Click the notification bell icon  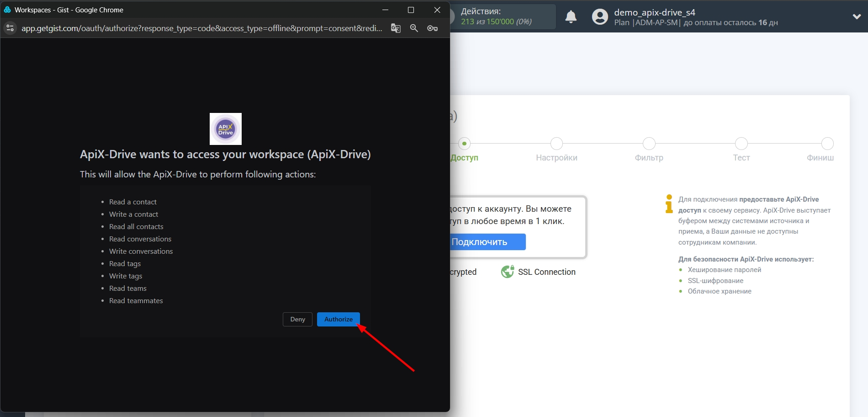(571, 17)
